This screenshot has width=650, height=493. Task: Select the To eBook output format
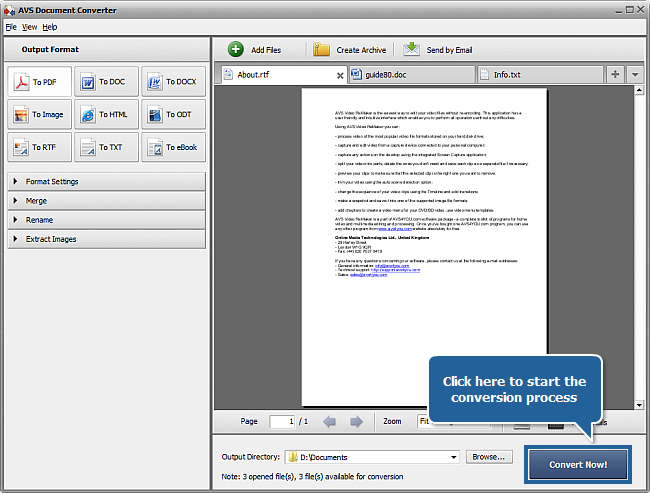[x=173, y=147]
